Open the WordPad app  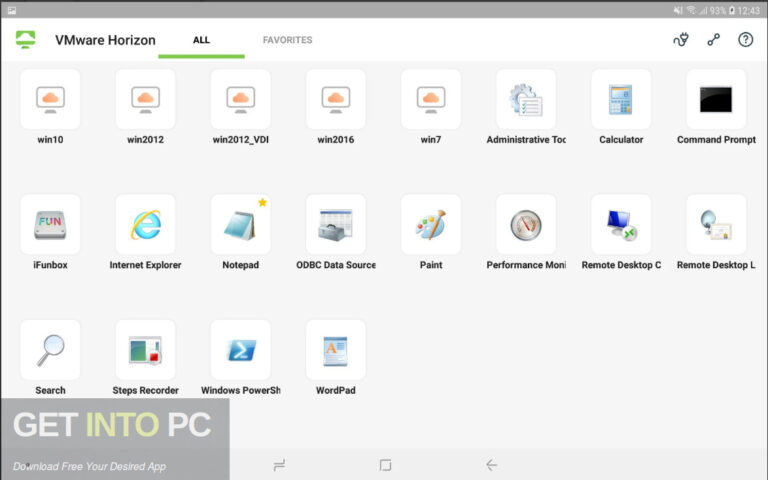[x=336, y=350]
